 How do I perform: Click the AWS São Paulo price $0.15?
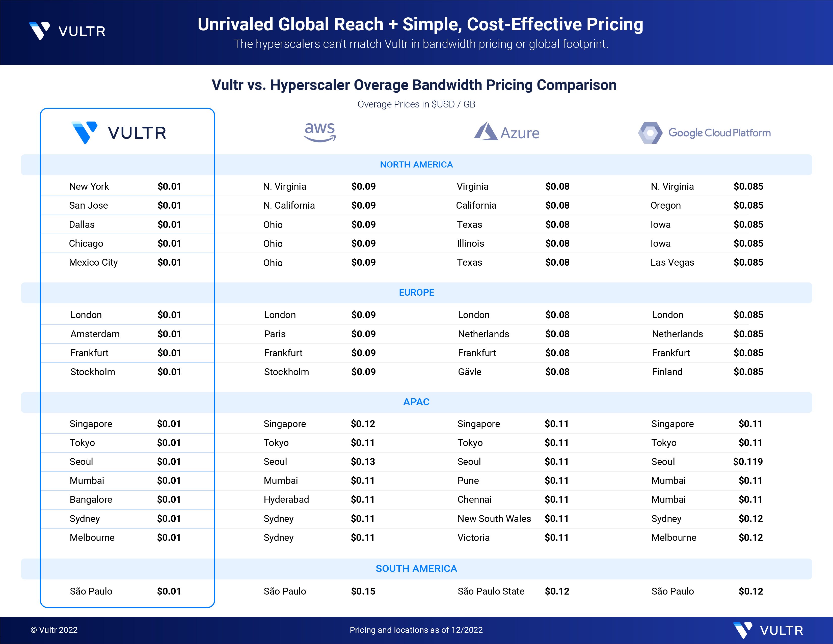(x=363, y=591)
